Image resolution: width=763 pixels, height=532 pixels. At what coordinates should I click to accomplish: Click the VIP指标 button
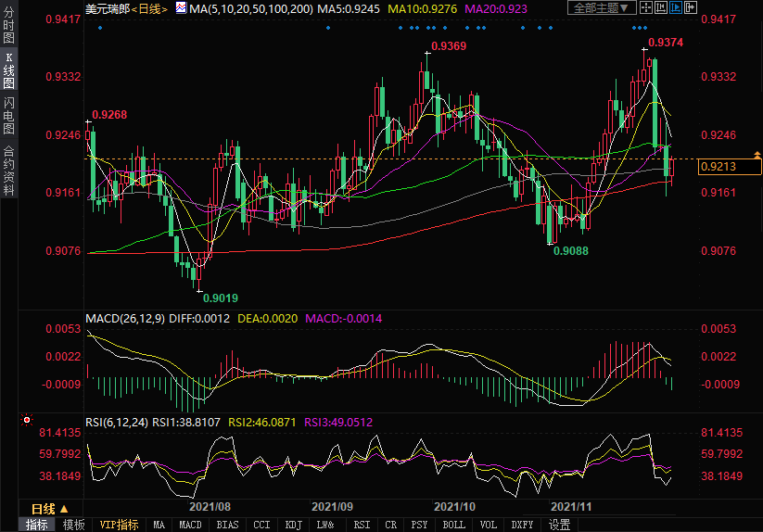click(120, 525)
